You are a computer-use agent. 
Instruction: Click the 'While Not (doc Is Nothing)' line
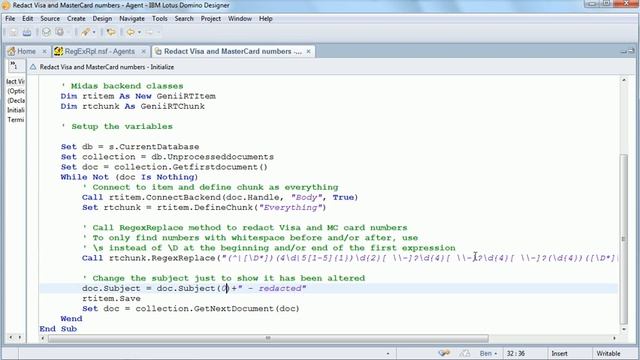(129, 177)
